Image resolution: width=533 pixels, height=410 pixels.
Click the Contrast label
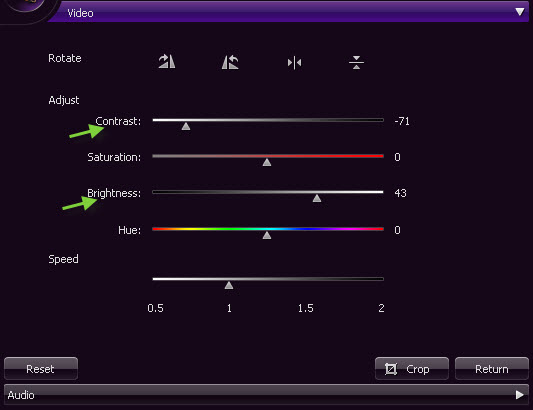118,121
